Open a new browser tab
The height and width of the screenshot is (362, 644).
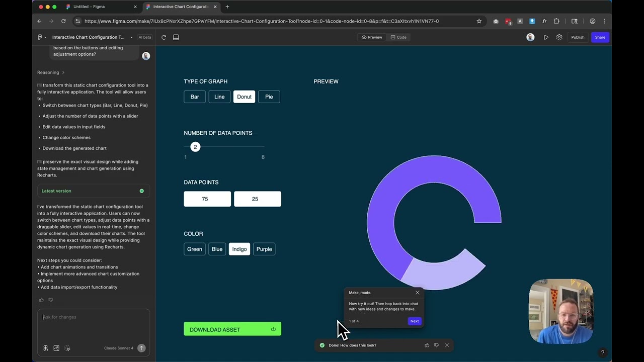point(227,7)
